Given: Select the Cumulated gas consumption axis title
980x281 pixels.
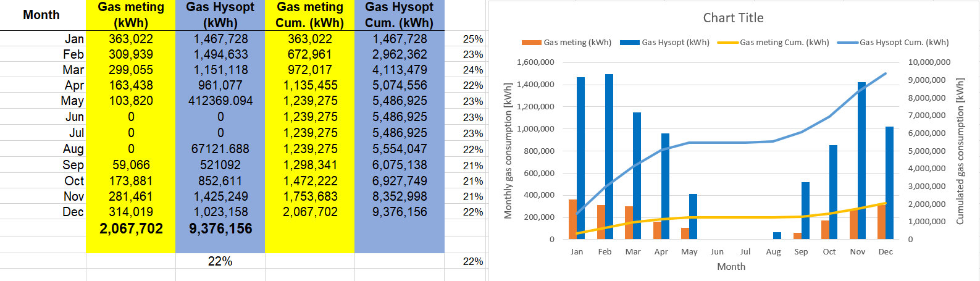Looking at the screenshot, I should (x=960, y=151).
